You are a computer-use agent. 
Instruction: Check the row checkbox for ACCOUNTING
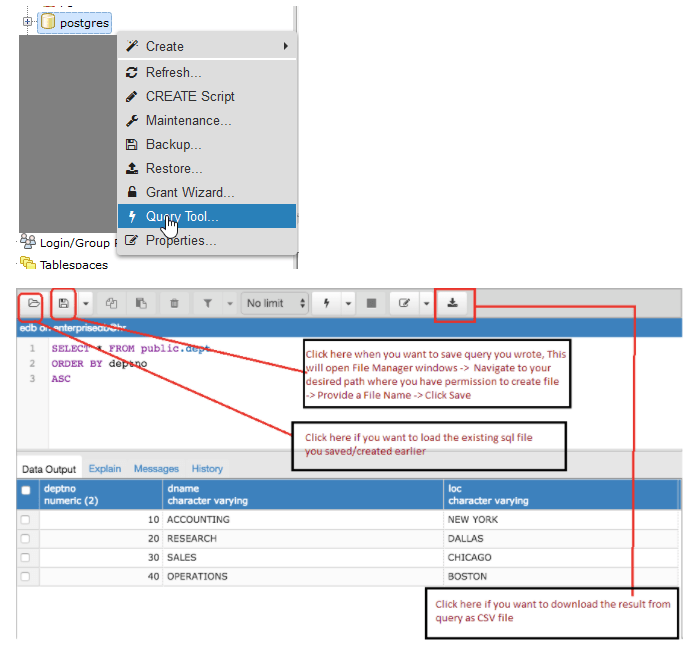point(26,520)
